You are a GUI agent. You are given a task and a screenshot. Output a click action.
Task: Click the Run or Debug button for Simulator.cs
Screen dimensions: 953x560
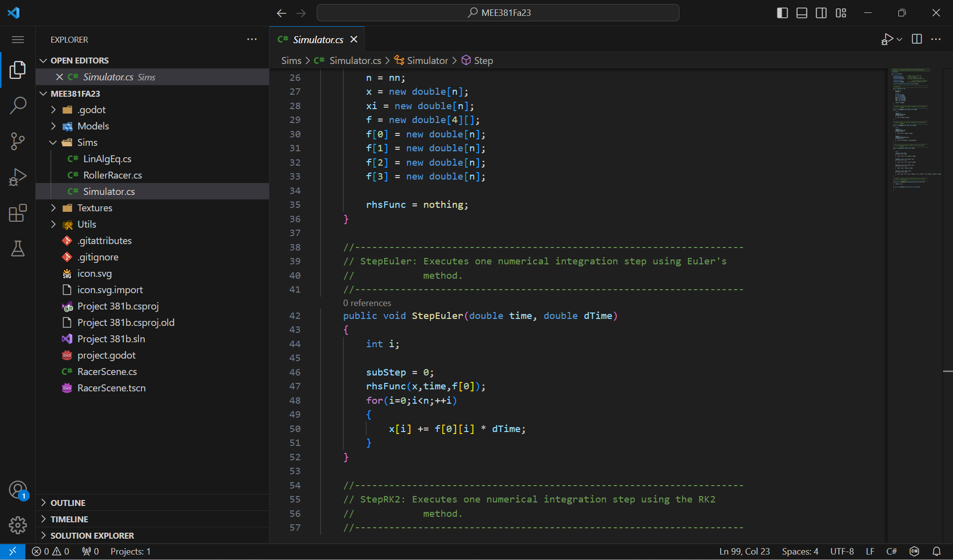point(887,39)
